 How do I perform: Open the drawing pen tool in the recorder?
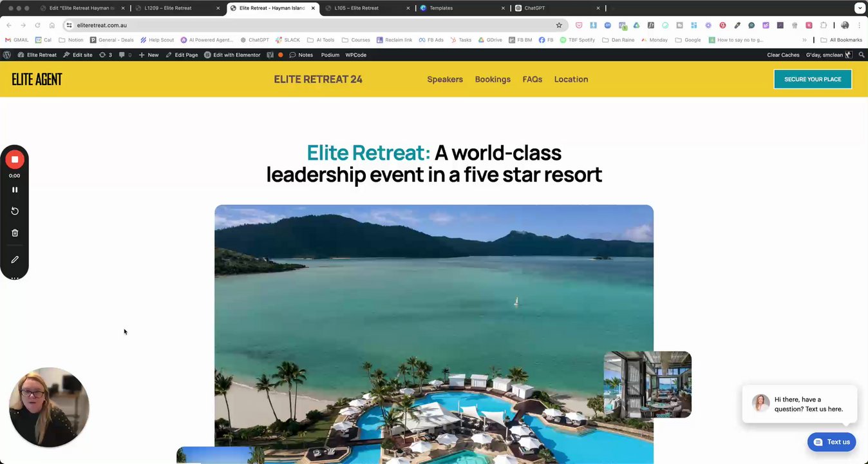[14, 259]
